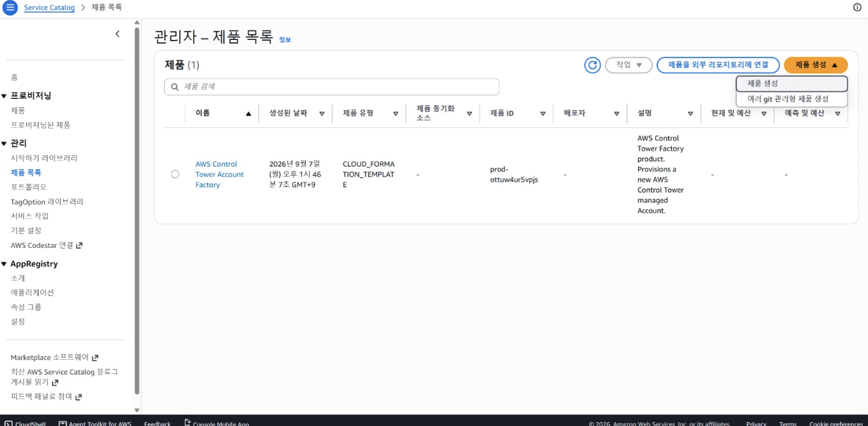Open the Privacy footer link
Screen dimensions: 868x426
click(x=756, y=423)
